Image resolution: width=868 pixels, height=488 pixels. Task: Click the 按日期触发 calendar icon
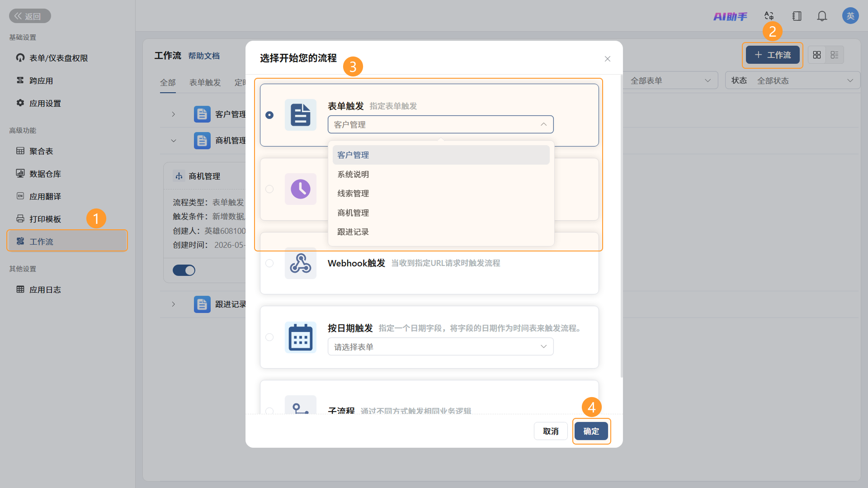(301, 337)
